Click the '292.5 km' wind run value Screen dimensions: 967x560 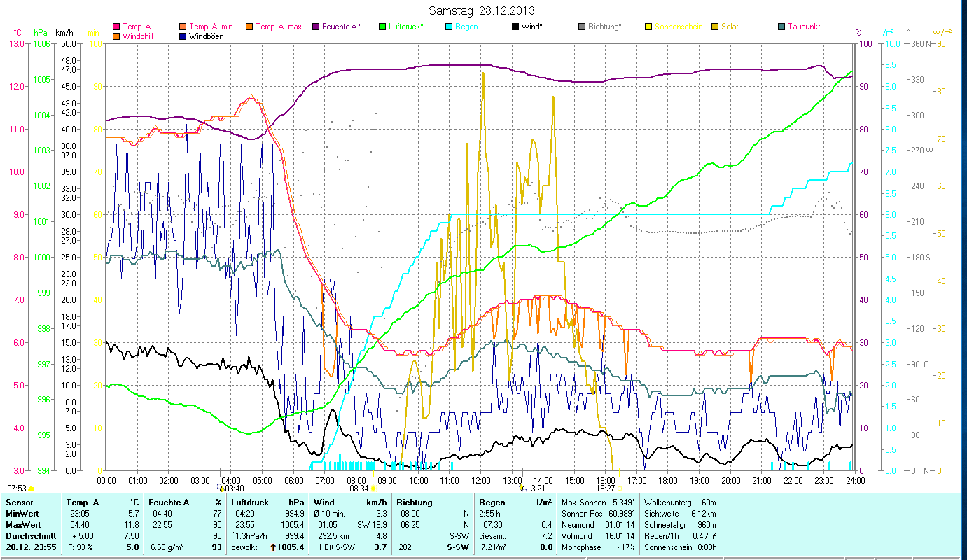coord(333,535)
